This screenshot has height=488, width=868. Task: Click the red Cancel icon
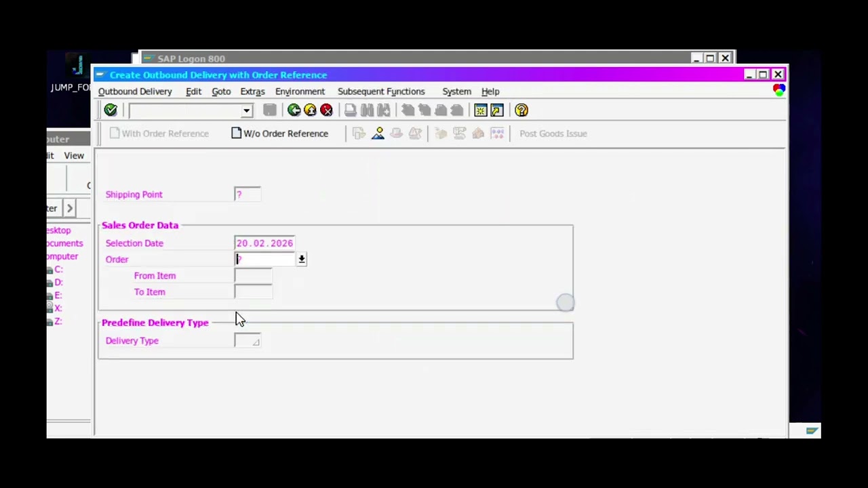click(x=326, y=110)
